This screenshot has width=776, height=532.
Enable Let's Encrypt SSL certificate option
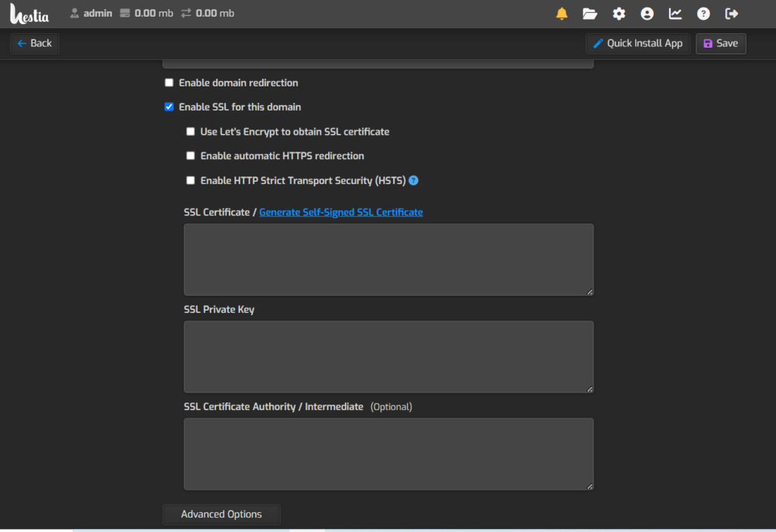(190, 132)
